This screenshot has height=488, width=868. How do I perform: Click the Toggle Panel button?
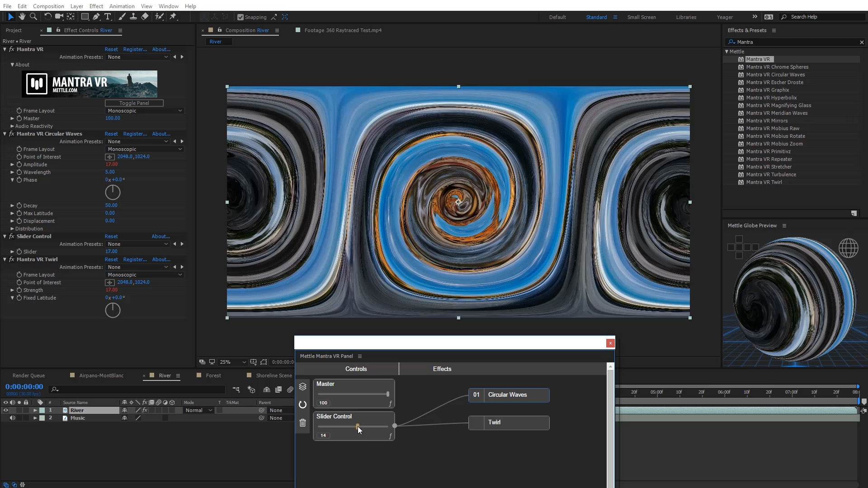(134, 103)
